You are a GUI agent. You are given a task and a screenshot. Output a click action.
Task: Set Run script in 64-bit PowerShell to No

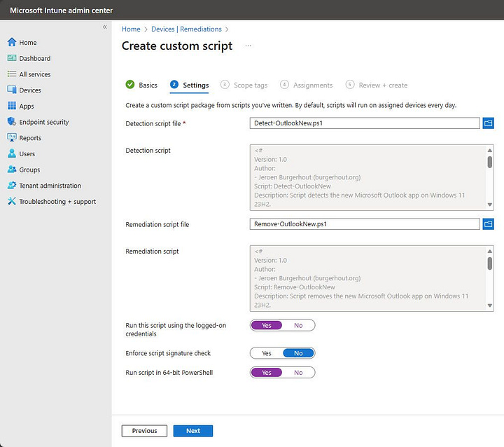click(x=298, y=372)
